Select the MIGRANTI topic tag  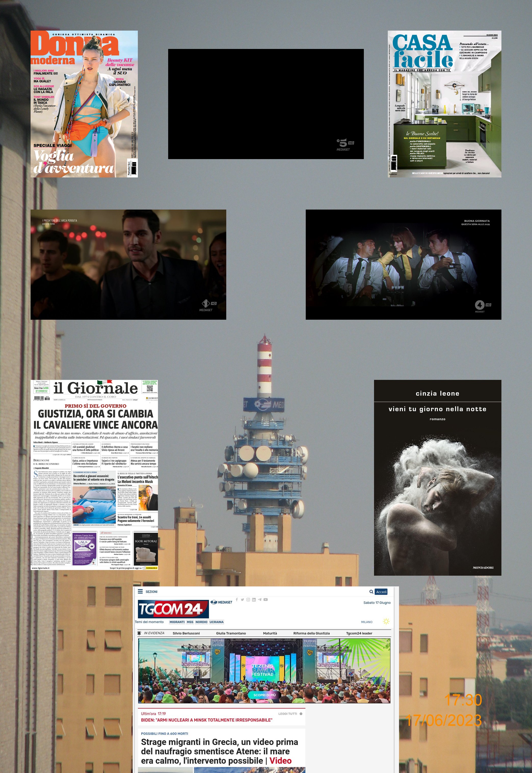[177, 622]
